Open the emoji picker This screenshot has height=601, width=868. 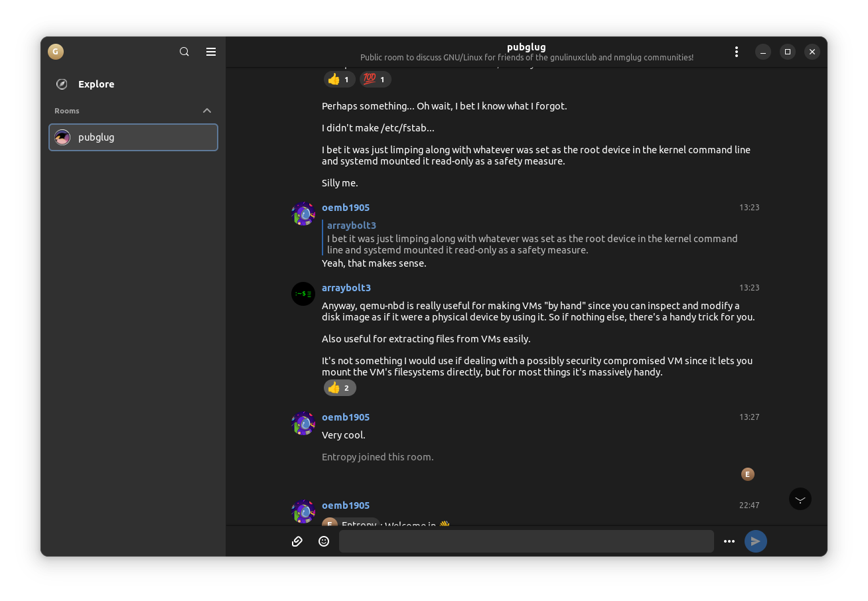pyautogui.click(x=323, y=541)
